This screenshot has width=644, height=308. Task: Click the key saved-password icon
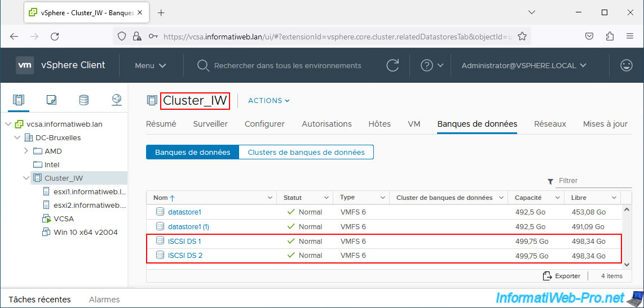[x=153, y=37]
